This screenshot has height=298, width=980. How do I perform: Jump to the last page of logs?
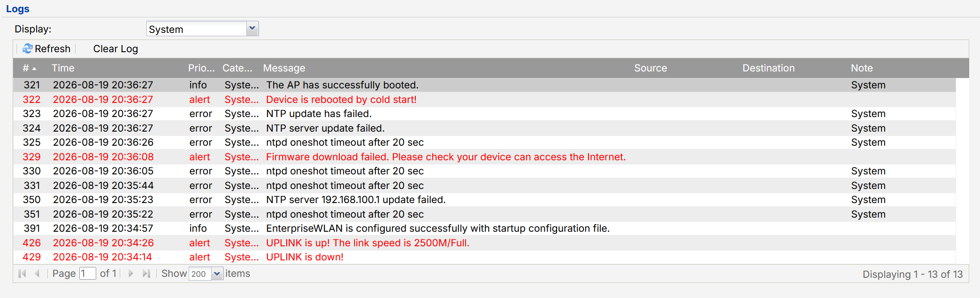pos(146,274)
